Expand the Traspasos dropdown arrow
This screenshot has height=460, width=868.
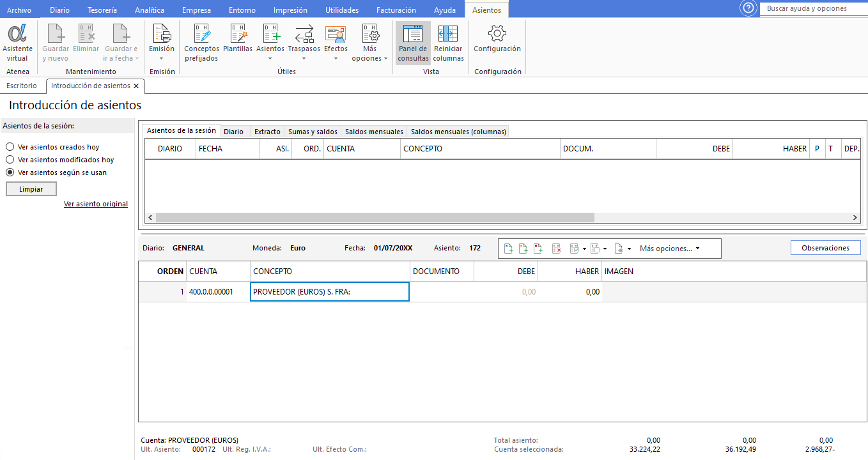(304, 59)
